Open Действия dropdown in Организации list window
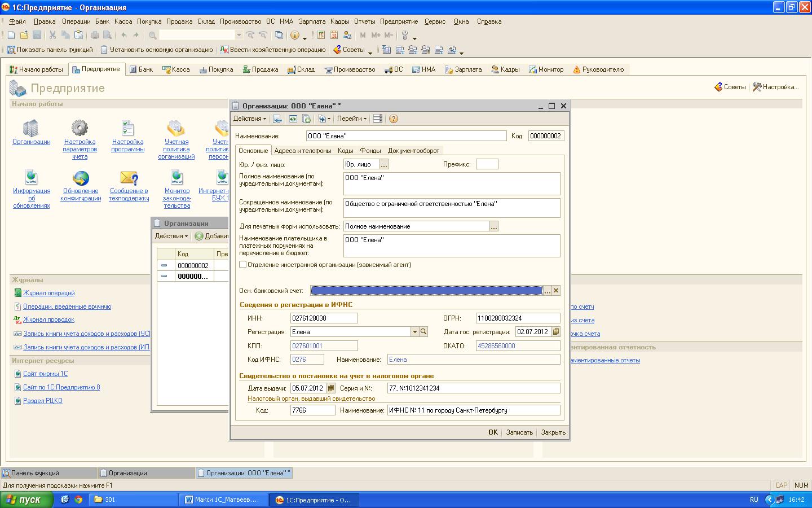812x508 pixels. [x=171, y=236]
